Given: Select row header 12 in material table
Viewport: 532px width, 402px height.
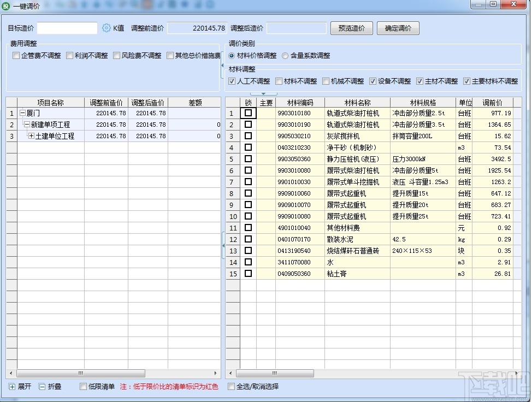Looking at the screenshot, I should pyautogui.click(x=233, y=239).
